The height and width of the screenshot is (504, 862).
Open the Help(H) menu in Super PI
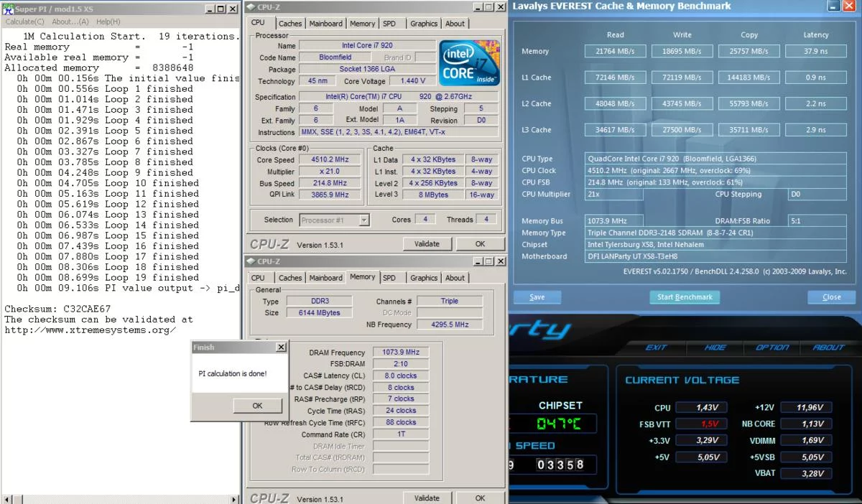point(108,22)
